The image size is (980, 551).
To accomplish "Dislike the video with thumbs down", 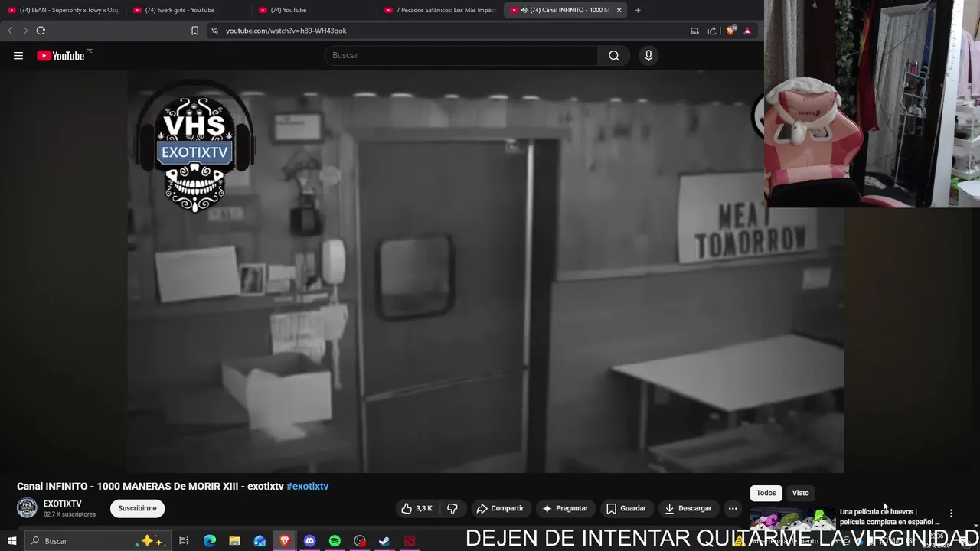I will coord(452,508).
